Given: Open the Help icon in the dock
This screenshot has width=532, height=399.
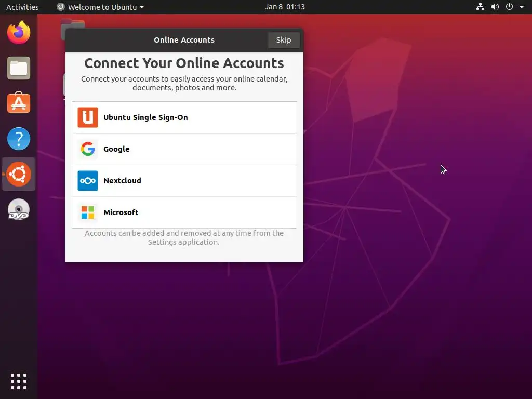Looking at the screenshot, I should (x=19, y=139).
